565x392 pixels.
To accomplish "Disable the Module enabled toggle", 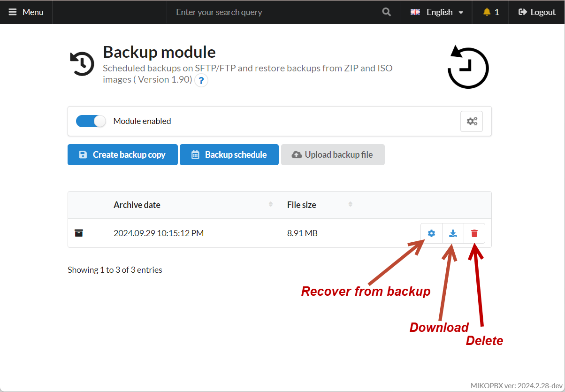I will tap(91, 121).
